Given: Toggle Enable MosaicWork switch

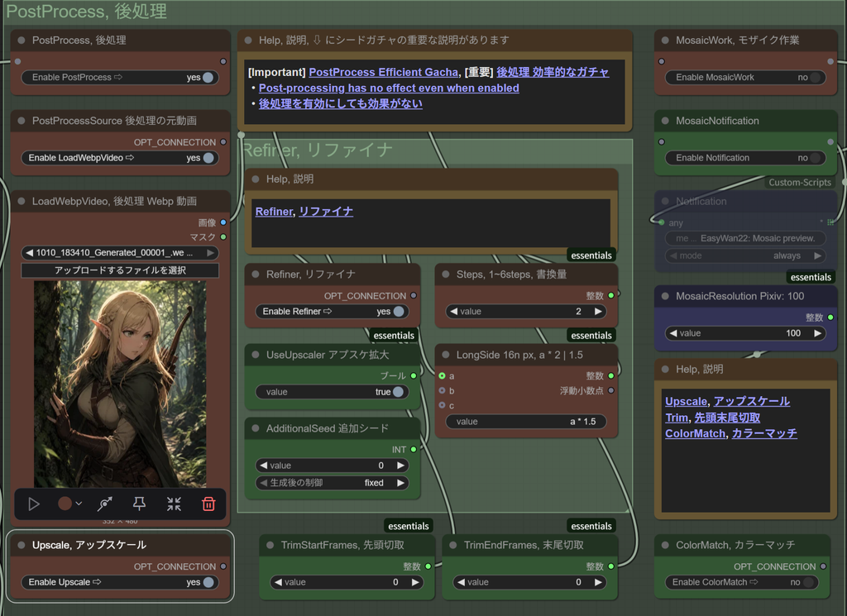Looking at the screenshot, I should click(x=815, y=77).
